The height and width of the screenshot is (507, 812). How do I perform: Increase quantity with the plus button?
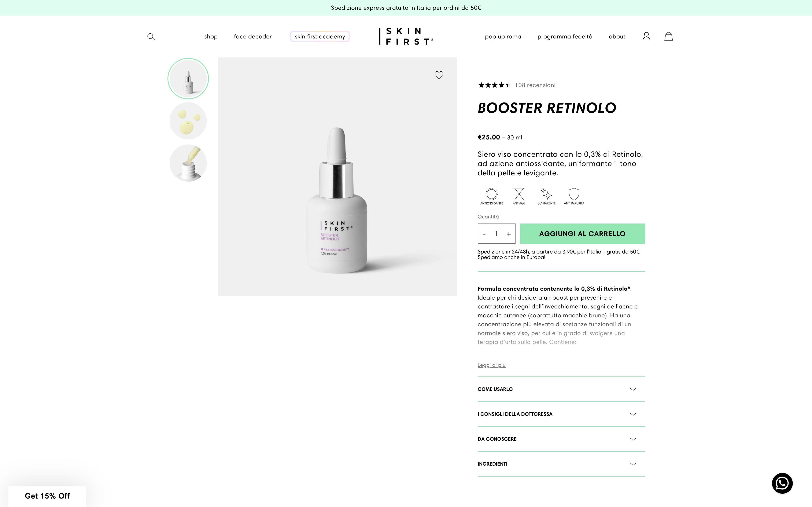pyautogui.click(x=509, y=234)
